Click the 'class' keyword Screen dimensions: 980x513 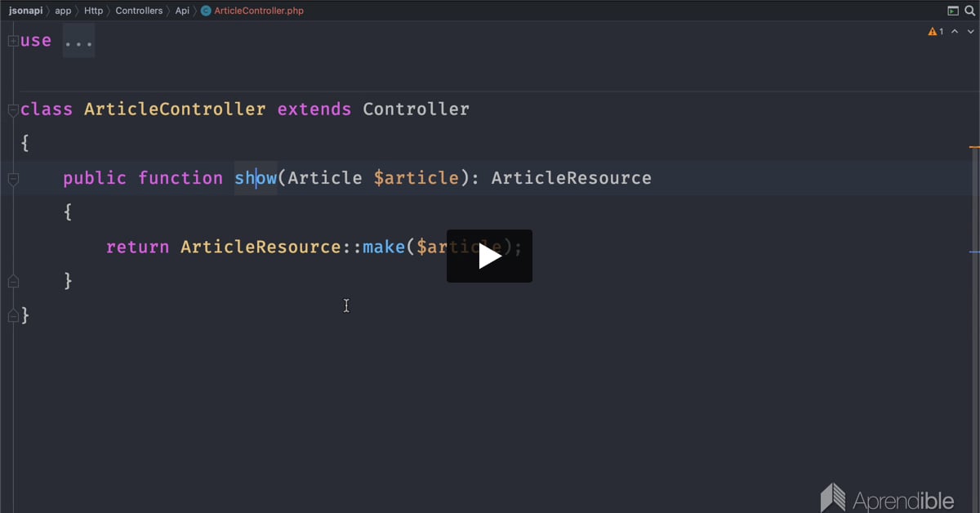point(47,109)
